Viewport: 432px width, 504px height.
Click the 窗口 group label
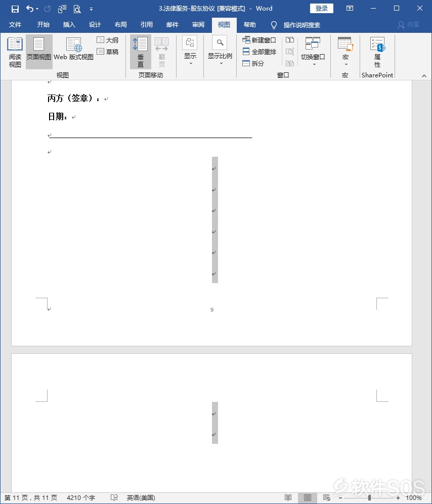point(283,75)
